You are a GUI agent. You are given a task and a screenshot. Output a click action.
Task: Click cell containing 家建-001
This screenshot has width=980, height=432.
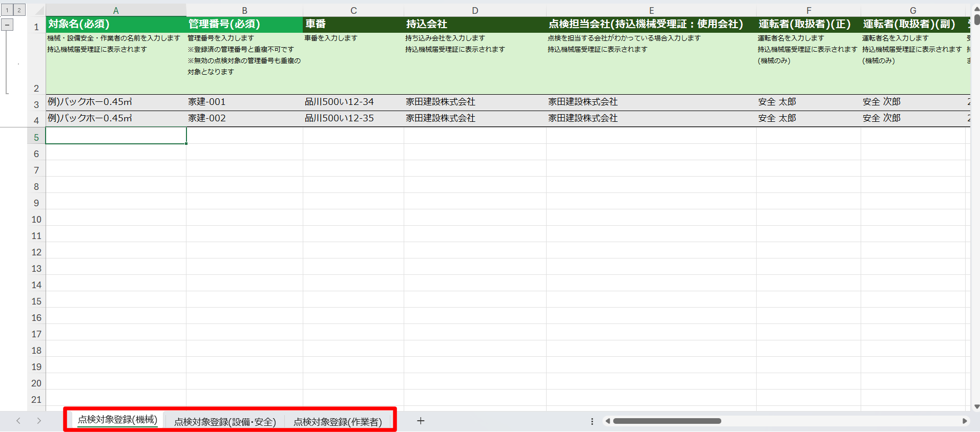(x=207, y=102)
